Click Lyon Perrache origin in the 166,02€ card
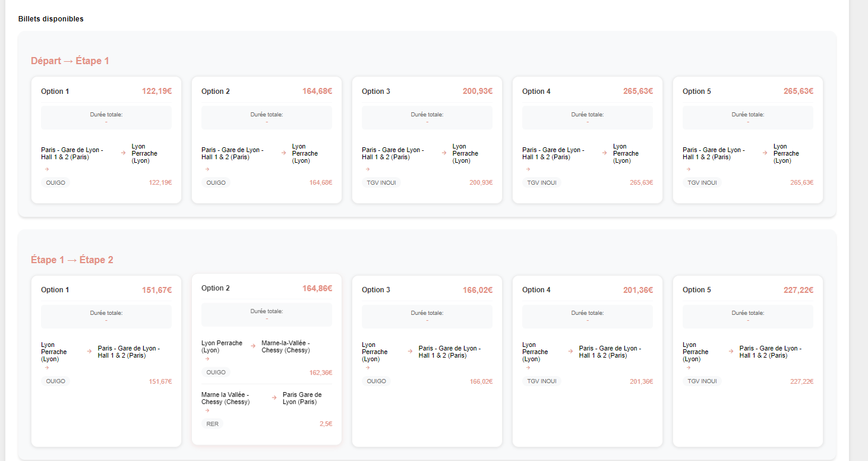 click(x=375, y=352)
